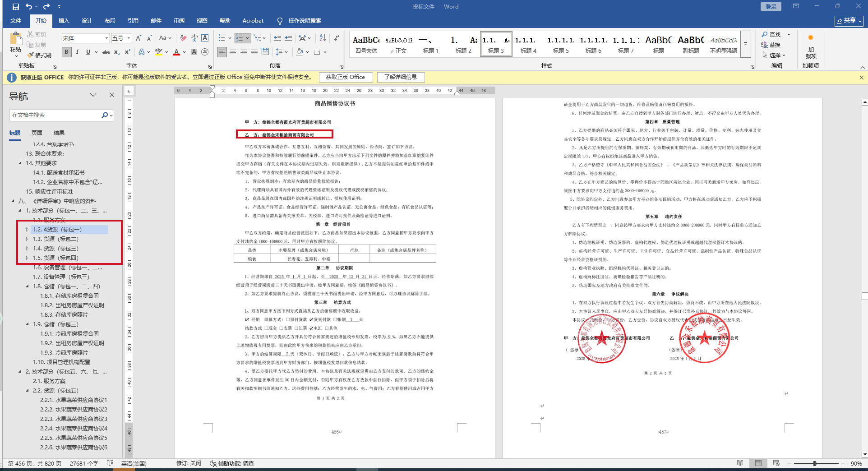Save the document from the quick access toolbar
The height and width of the screenshot is (471, 868).
pyautogui.click(x=16, y=7)
